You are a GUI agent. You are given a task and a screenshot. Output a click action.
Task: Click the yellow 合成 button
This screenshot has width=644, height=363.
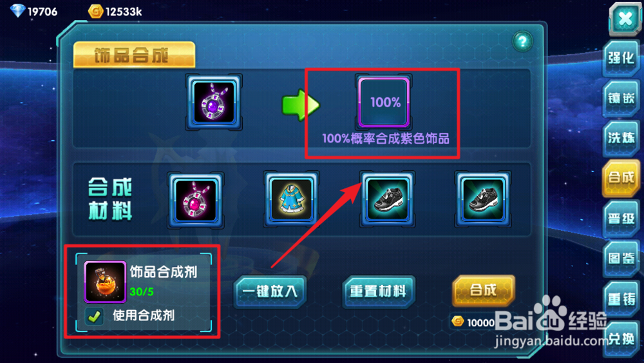(x=484, y=291)
